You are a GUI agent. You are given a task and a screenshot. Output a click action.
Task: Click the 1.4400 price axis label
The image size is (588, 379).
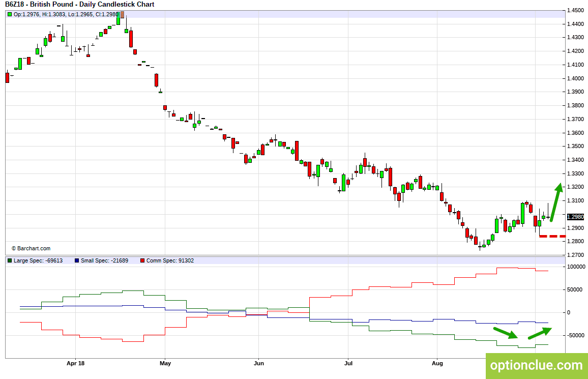pyautogui.click(x=576, y=24)
